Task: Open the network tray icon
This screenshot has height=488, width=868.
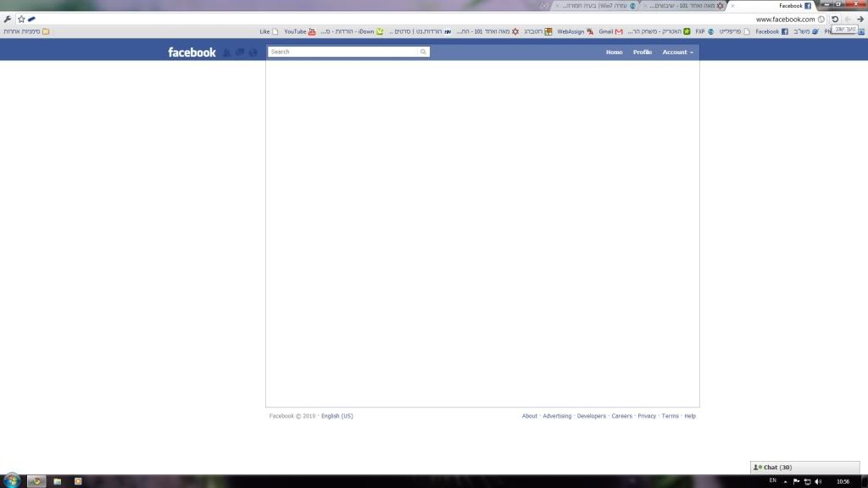Action: 807,481
